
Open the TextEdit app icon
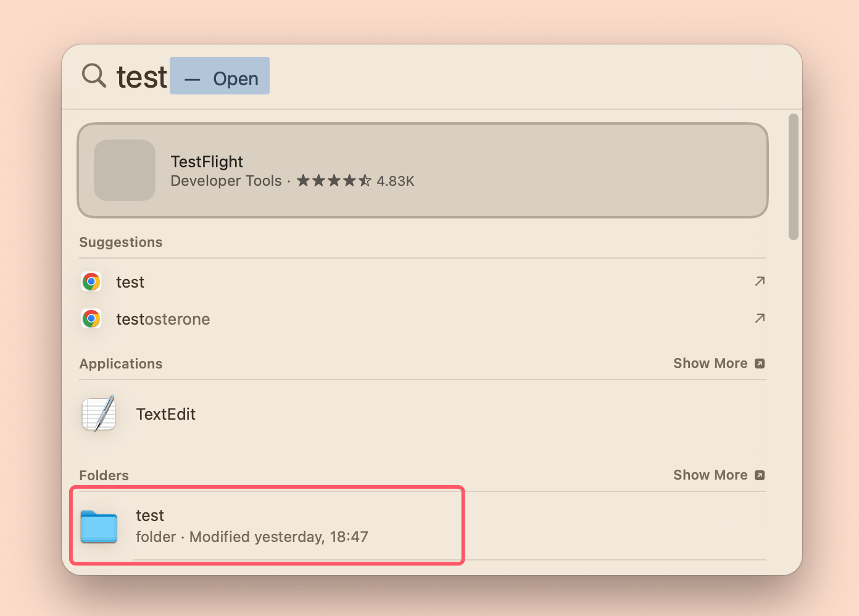[99, 414]
